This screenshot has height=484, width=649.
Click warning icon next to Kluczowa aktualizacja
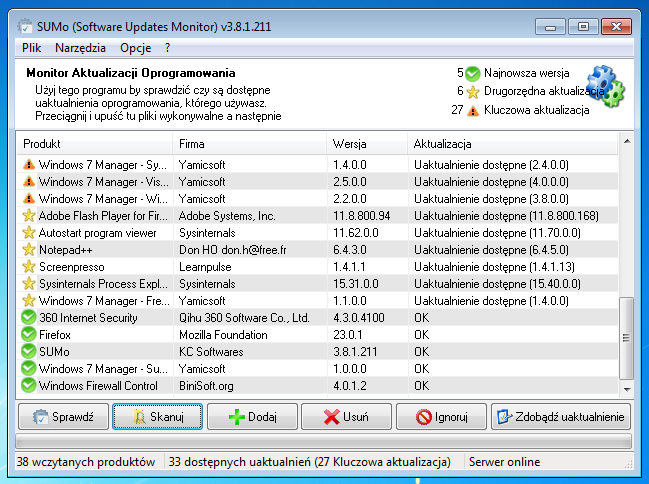[473, 111]
